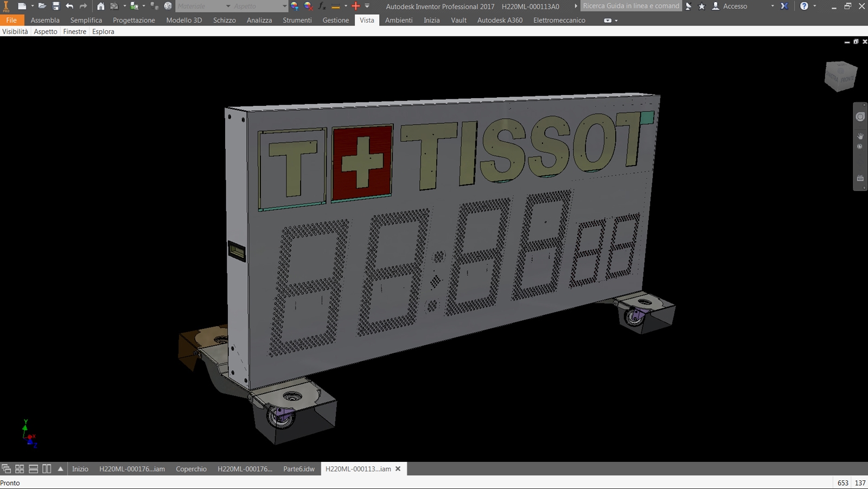This screenshot has height=489, width=868.
Task: Switch to the Assembla ribbon tab
Action: pyautogui.click(x=45, y=20)
